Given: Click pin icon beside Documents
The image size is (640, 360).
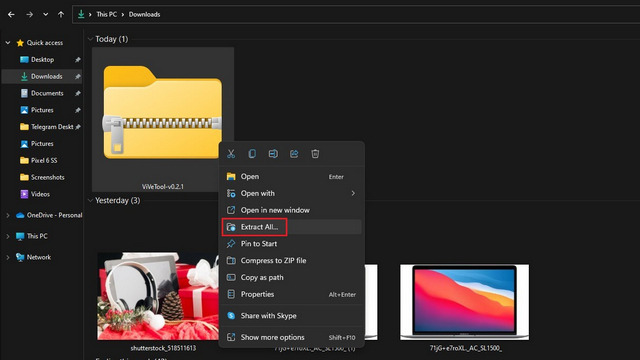Looking at the screenshot, I should pyautogui.click(x=77, y=93).
